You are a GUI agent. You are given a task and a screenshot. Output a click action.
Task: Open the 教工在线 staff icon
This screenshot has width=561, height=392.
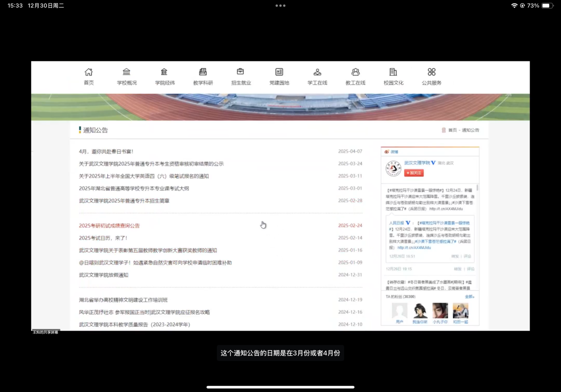click(x=355, y=72)
